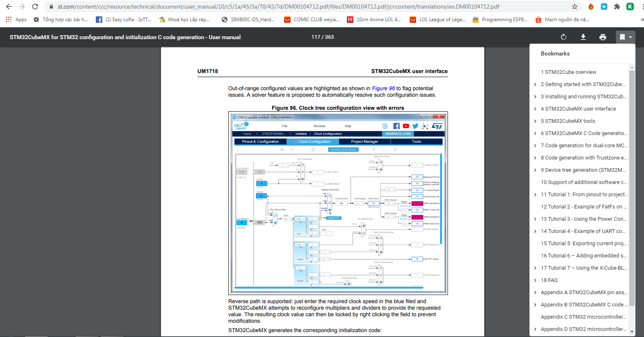Click the page number field showing 117
The width and height of the screenshot is (644, 337).
315,37
